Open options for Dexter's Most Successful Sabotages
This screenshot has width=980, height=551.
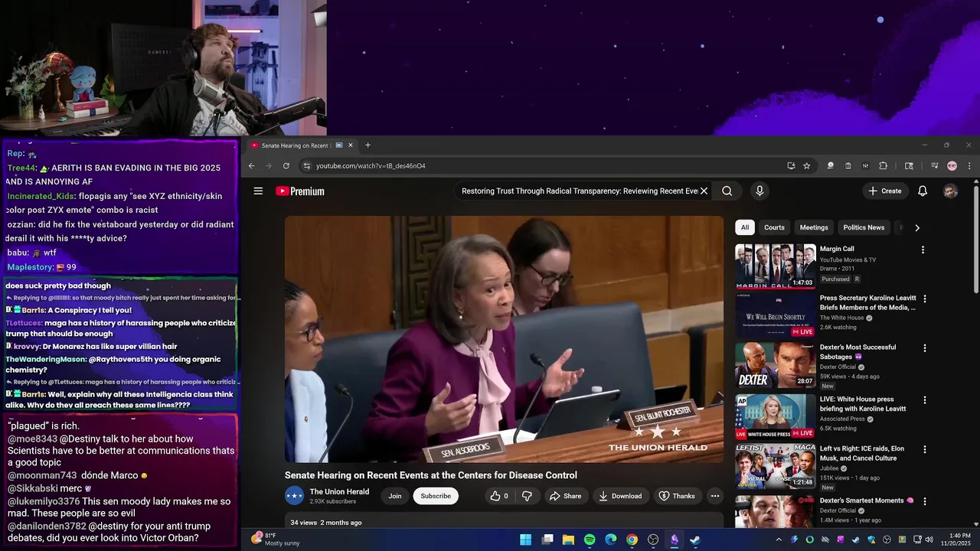pyautogui.click(x=925, y=348)
